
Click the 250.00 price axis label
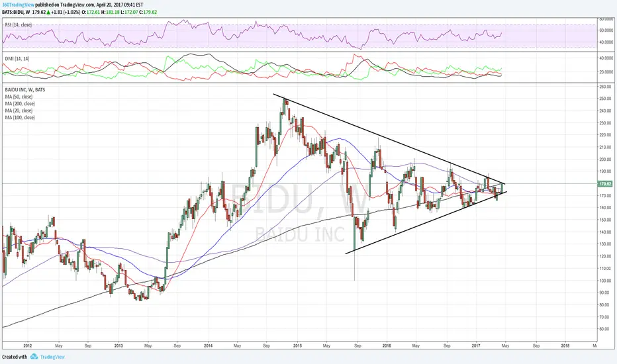pos(605,99)
